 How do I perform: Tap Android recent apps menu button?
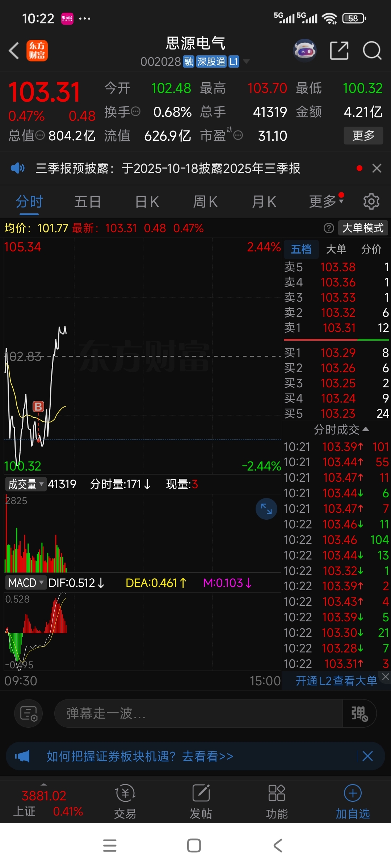110,846
